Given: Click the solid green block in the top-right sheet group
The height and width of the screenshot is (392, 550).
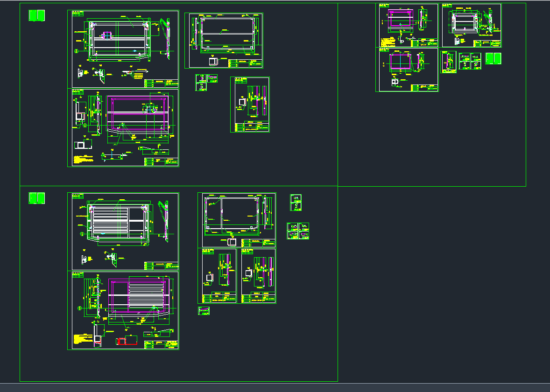Looking at the screenshot, I should click(493, 58).
